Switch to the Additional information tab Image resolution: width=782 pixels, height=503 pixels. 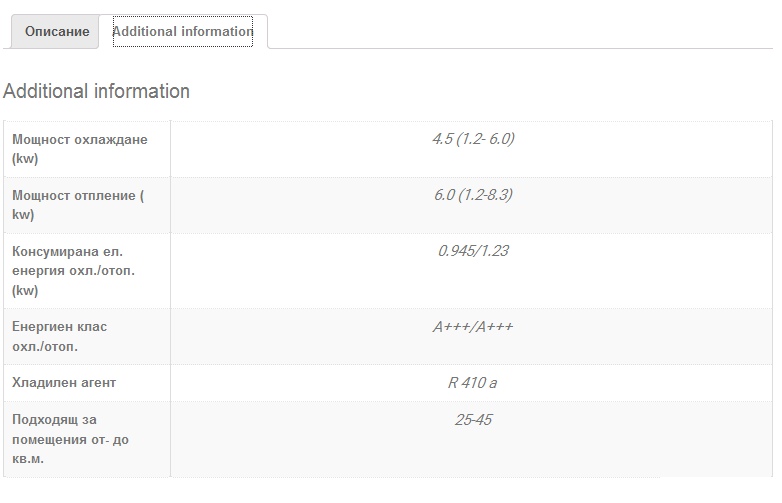[x=183, y=32]
